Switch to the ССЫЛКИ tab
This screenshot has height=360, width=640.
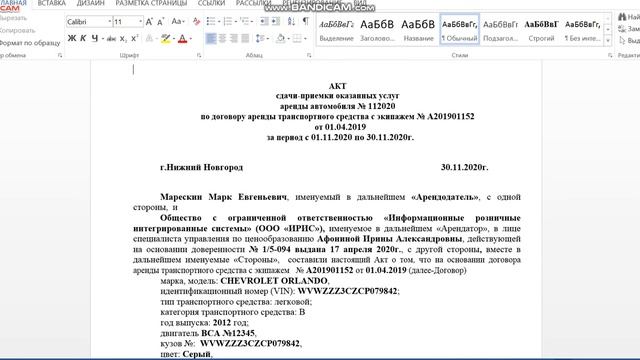pyautogui.click(x=211, y=3)
